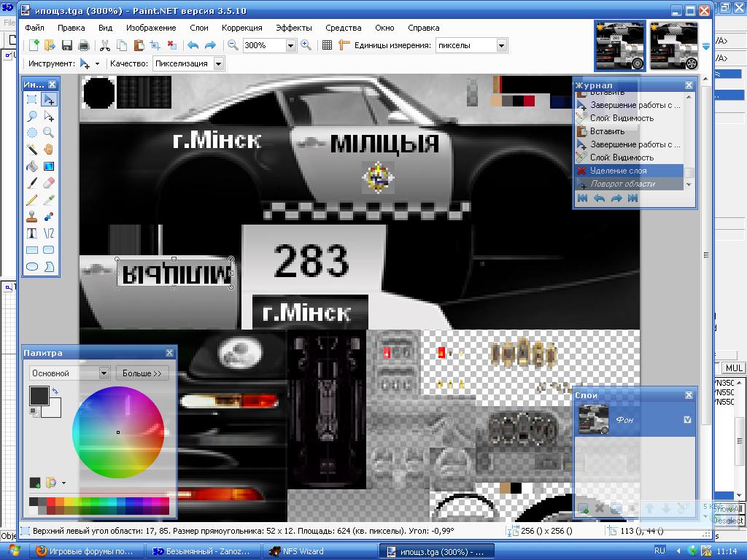Click the Open file toolbar icon
This screenshot has width=747, height=560.
(x=50, y=45)
